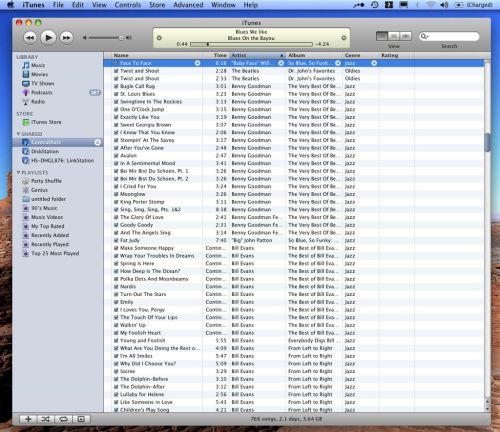Click the arrow beside Face To Face name

pos(197,63)
